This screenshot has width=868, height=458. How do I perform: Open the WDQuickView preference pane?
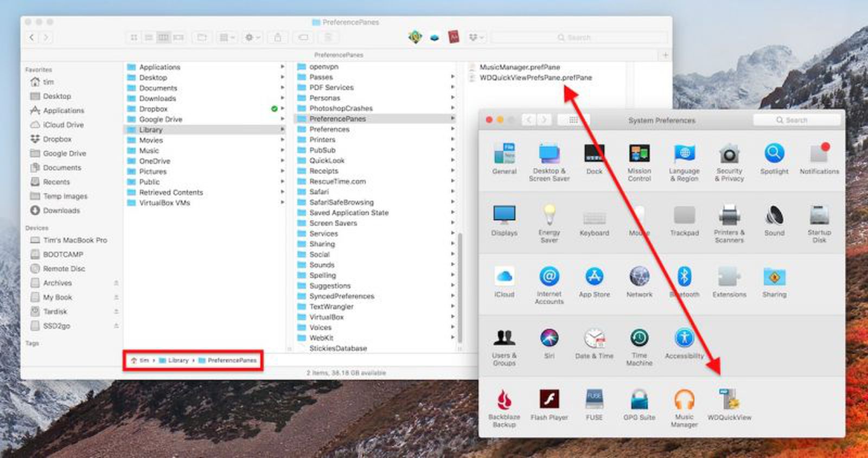coord(729,400)
